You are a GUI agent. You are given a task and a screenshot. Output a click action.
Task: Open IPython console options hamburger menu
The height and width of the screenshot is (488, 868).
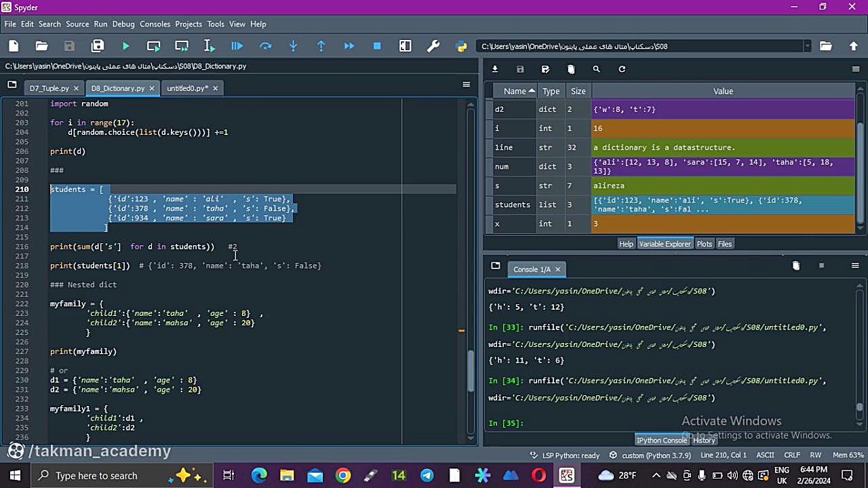click(x=855, y=266)
